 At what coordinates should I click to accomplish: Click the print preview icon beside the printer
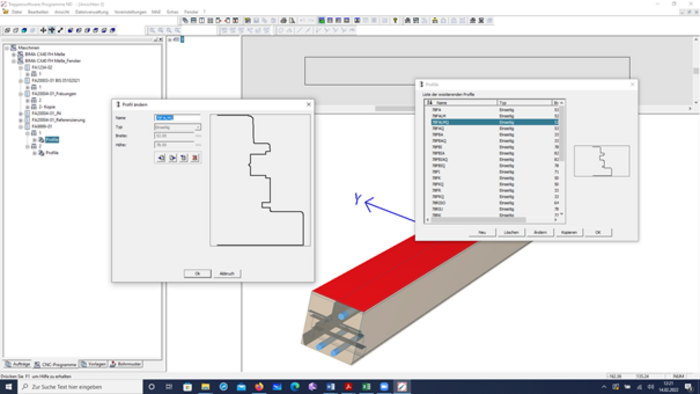tap(292, 21)
